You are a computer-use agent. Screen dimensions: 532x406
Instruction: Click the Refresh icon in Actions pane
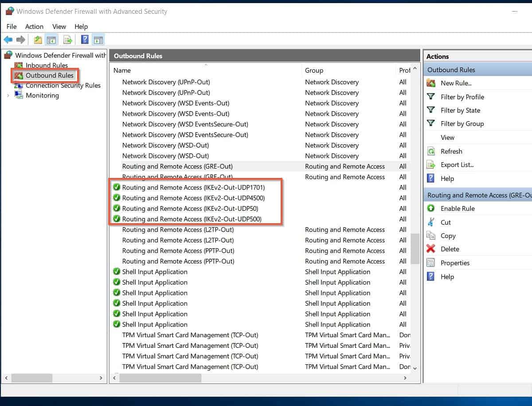tap(431, 151)
